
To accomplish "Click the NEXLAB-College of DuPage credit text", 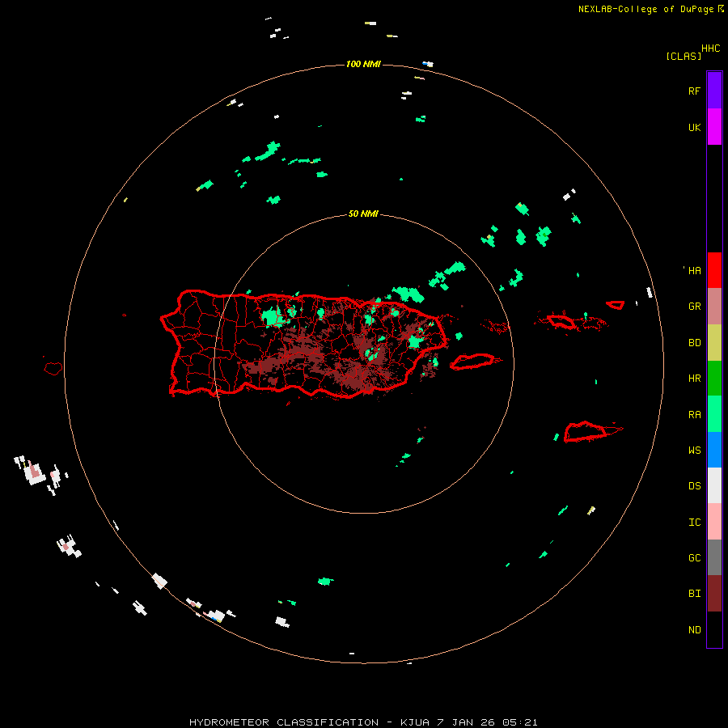I will point(645,9).
